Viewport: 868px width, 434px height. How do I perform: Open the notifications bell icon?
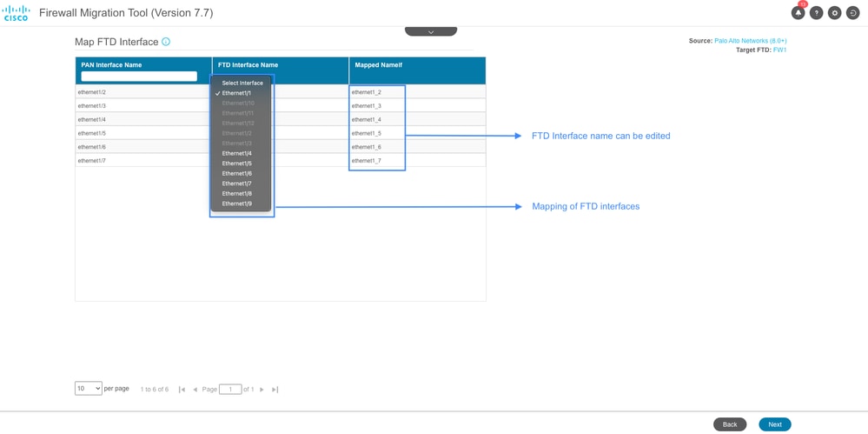coord(798,13)
